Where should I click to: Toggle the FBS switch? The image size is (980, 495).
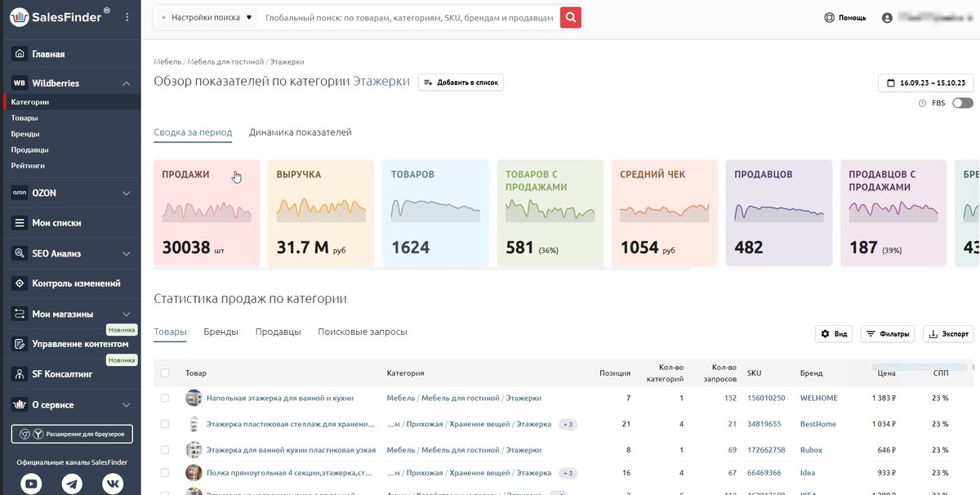tap(962, 103)
